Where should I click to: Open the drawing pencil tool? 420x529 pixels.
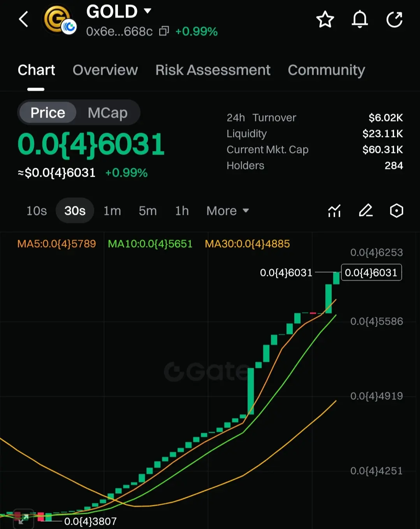click(x=366, y=211)
